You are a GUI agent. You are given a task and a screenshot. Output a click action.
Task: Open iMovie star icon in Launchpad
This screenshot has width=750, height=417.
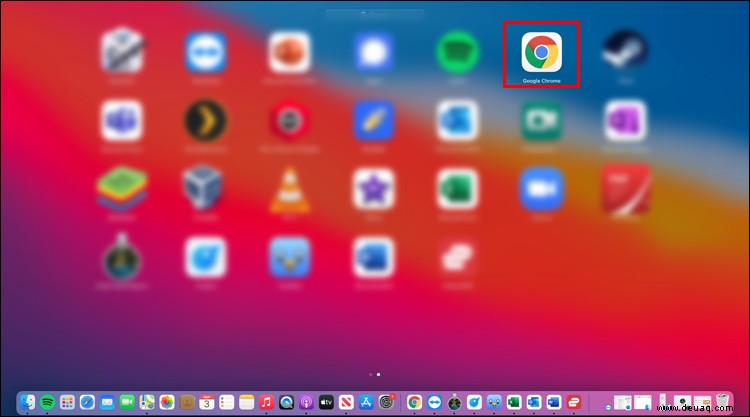click(x=374, y=189)
